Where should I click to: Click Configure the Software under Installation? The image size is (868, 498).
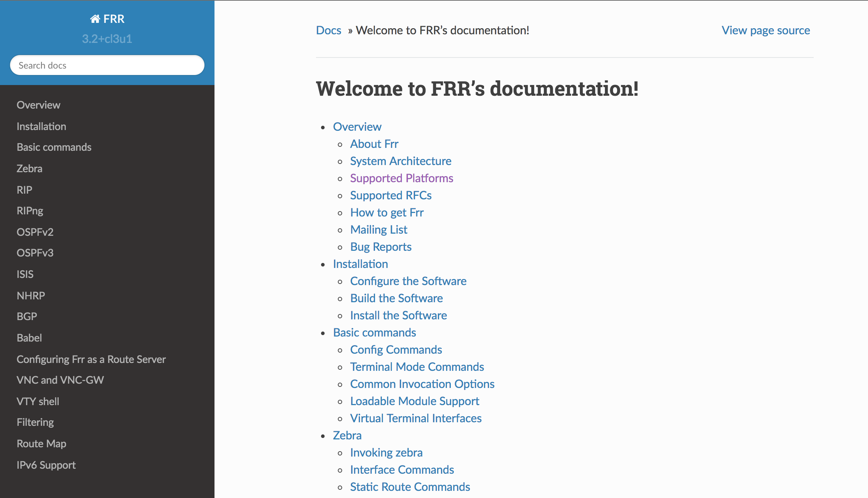(x=408, y=281)
